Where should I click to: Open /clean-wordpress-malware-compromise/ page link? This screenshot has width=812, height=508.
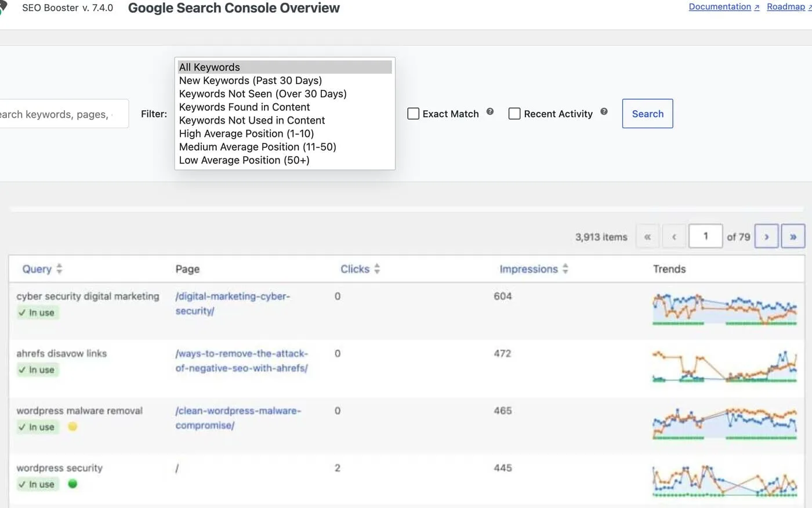coord(238,418)
